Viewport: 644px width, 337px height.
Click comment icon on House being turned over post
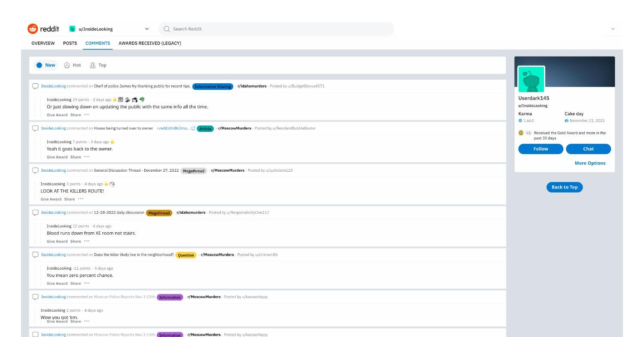(x=36, y=128)
